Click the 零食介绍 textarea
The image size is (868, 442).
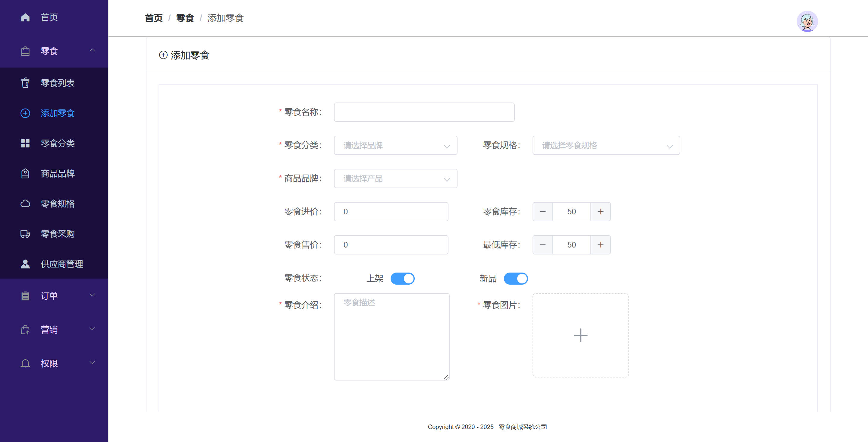(392, 337)
